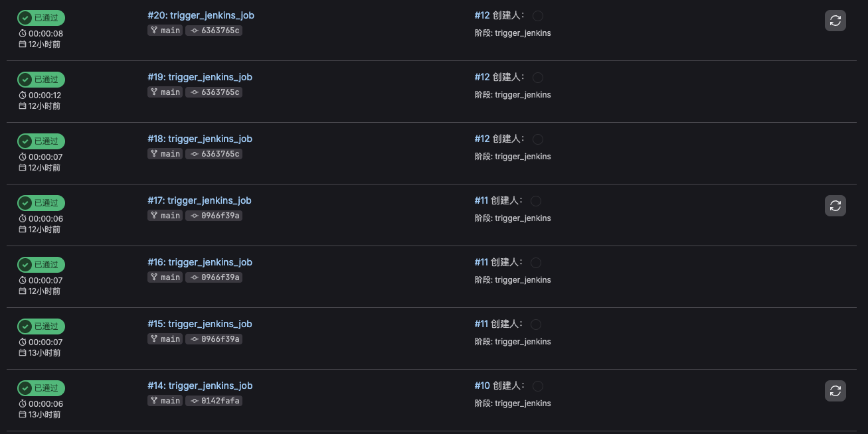Open commit 6363765c on job #18

(x=215, y=154)
